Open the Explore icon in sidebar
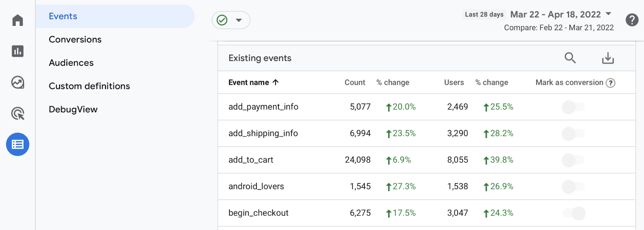644x230 pixels. click(x=18, y=83)
